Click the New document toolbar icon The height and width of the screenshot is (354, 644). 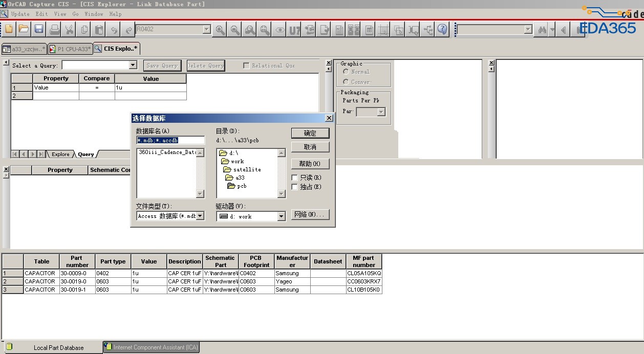tap(9, 29)
